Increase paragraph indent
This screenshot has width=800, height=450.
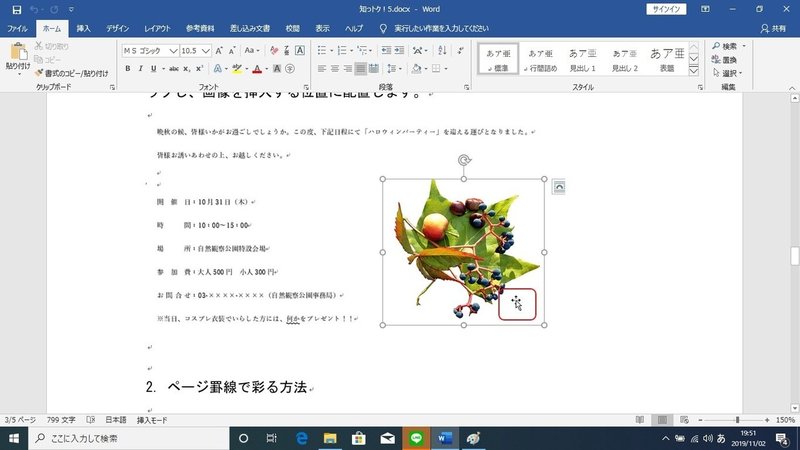(x=399, y=51)
